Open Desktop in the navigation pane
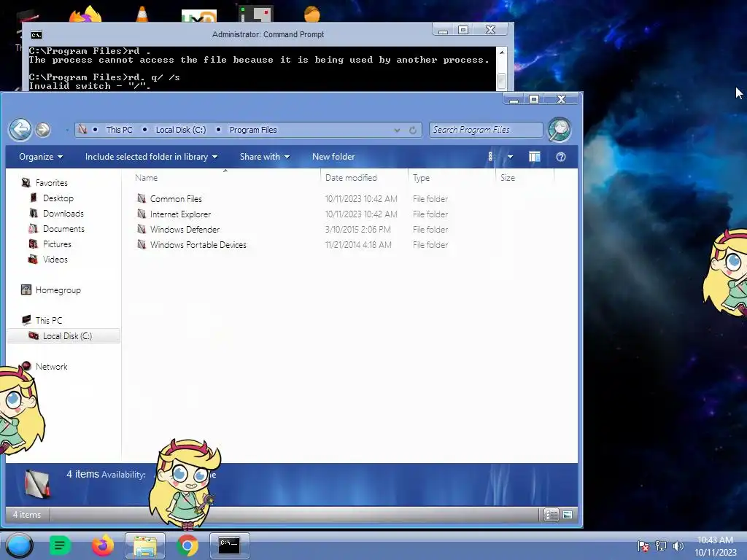The width and height of the screenshot is (747, 560). 58,198
